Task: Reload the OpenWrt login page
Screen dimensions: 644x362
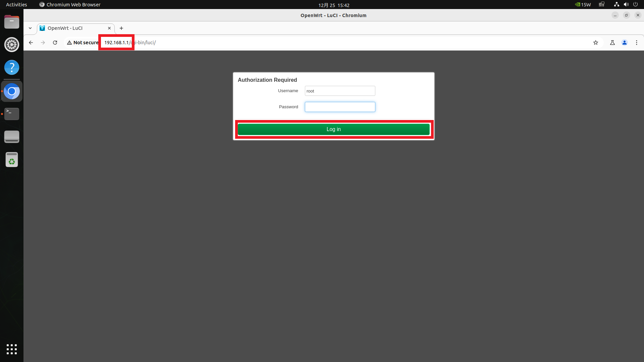Action: pos(55,43)
